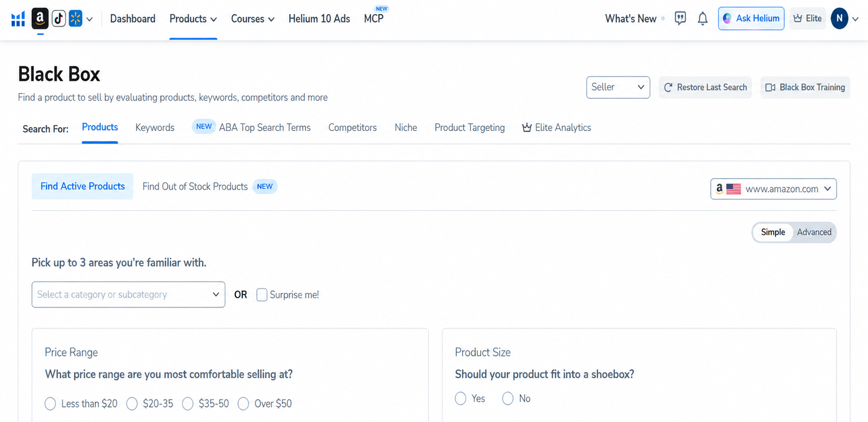Click the Black Box heading
The image size is (868, 422).
click(59, 74)
